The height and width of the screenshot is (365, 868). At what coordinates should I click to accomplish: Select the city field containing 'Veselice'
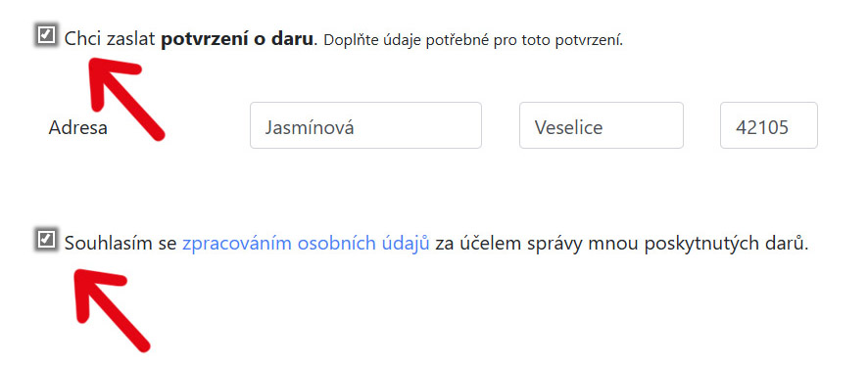tap(602, 125)
